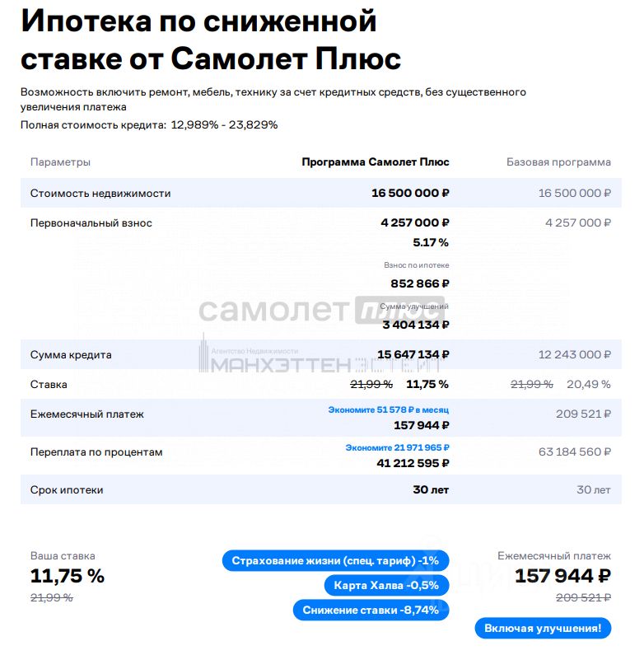Click the Манхэттен agency watermark logo
The image size is (644, 669).
coord(320,355)
